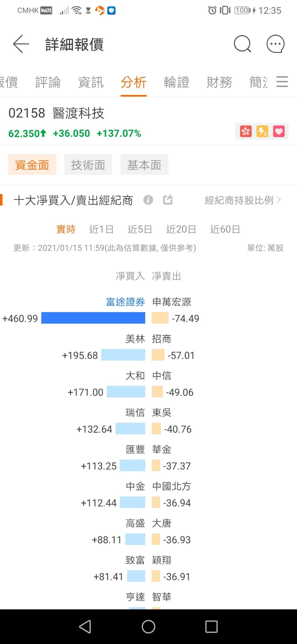Share the broker ranking via share icon
Image resolution: width=297 pixels, height=644 pixels.
click(168, 200)
